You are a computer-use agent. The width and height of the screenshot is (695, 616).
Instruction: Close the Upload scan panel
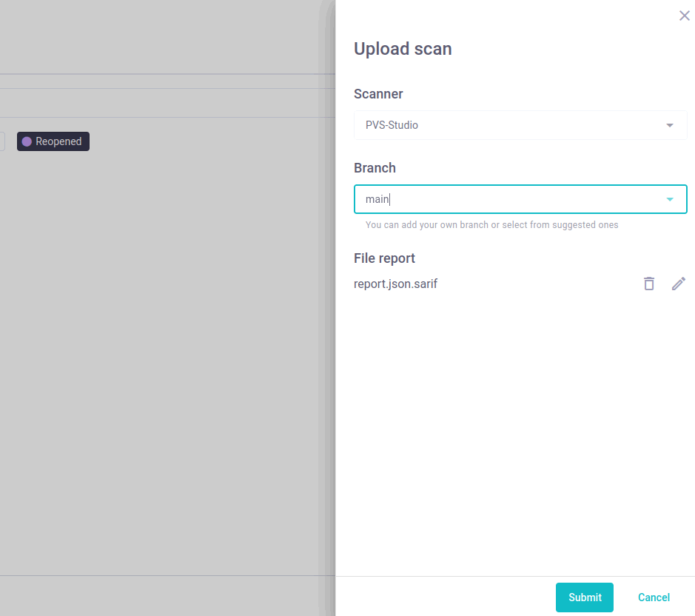pos(684,16)
